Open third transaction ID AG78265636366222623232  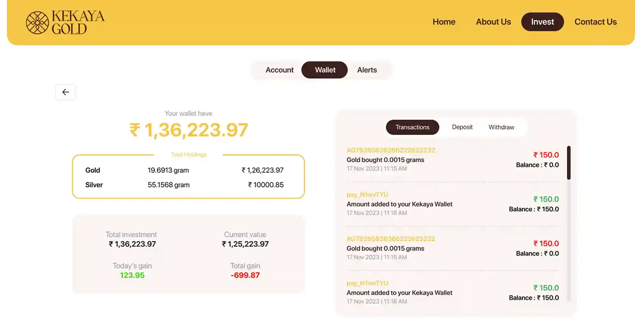pyautogui.click(x=391, y=239)
